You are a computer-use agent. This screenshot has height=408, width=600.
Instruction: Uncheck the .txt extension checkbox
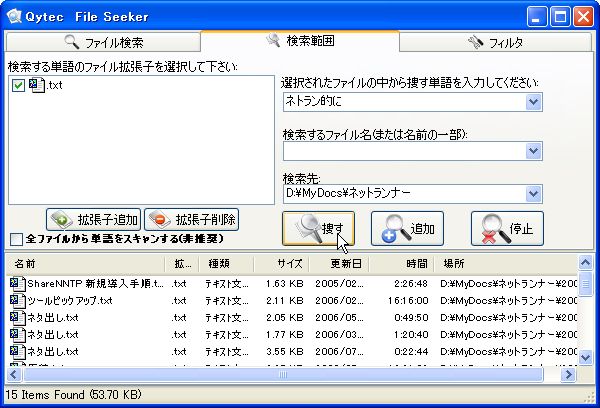(18, 85)
